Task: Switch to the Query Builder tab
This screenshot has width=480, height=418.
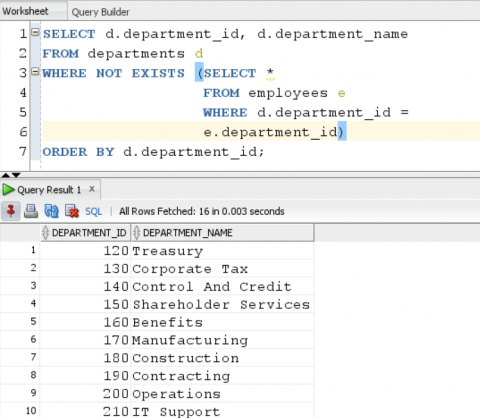Action: pyautogui.click(x=101, y=12)
